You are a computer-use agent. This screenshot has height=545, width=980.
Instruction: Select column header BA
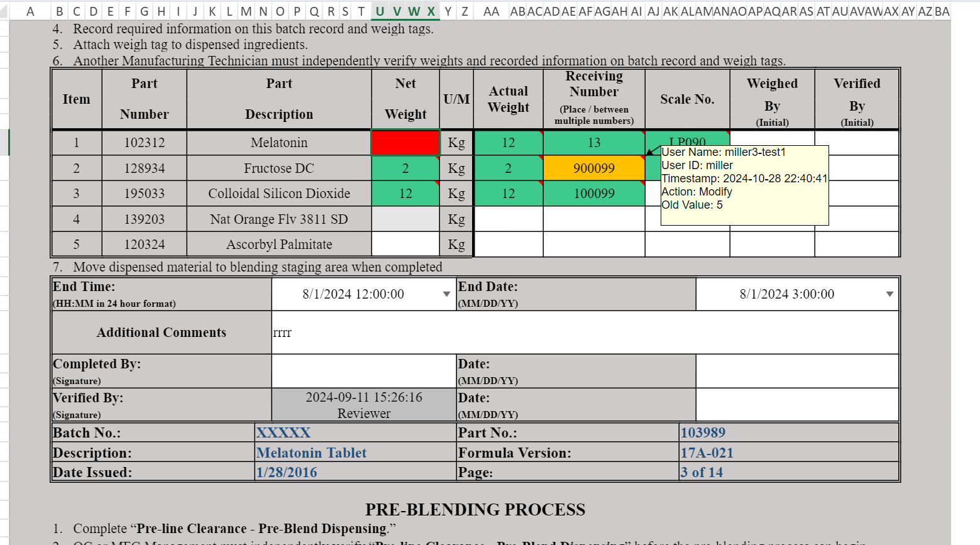(942, 11)
